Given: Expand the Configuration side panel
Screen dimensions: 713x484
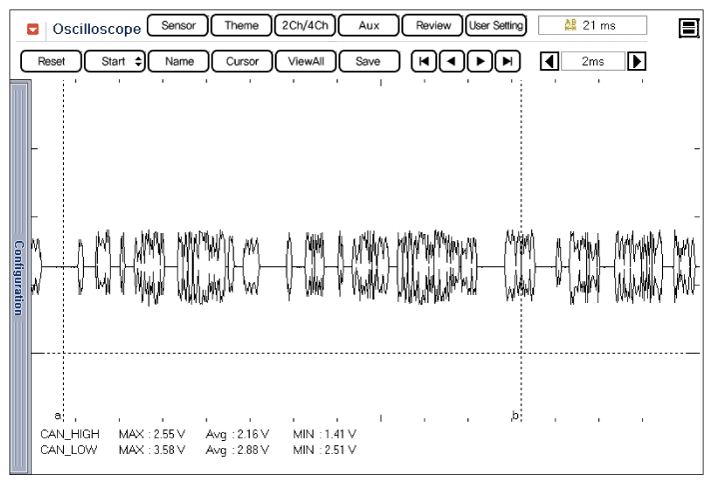Looking at the screenshot, I should click(18, 277).
